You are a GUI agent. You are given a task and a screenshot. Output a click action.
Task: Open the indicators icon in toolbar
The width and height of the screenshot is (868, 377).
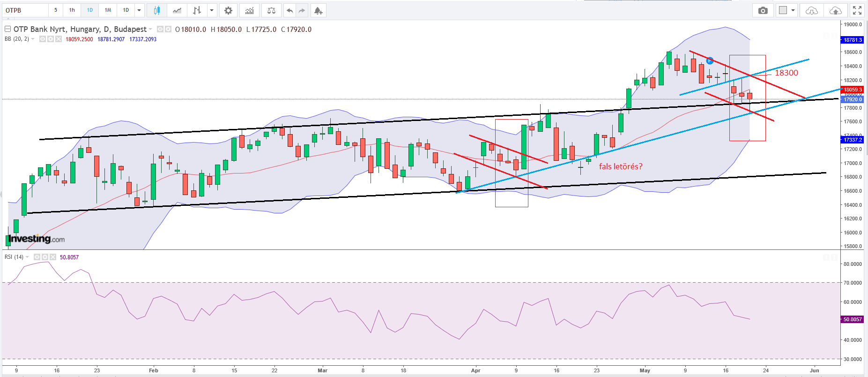[x=250, y=10]
